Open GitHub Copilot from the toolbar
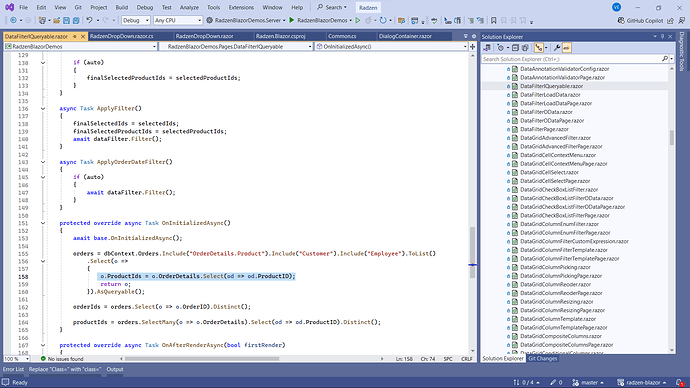Screen dimensions: 690x388 (x=640, y=20)
